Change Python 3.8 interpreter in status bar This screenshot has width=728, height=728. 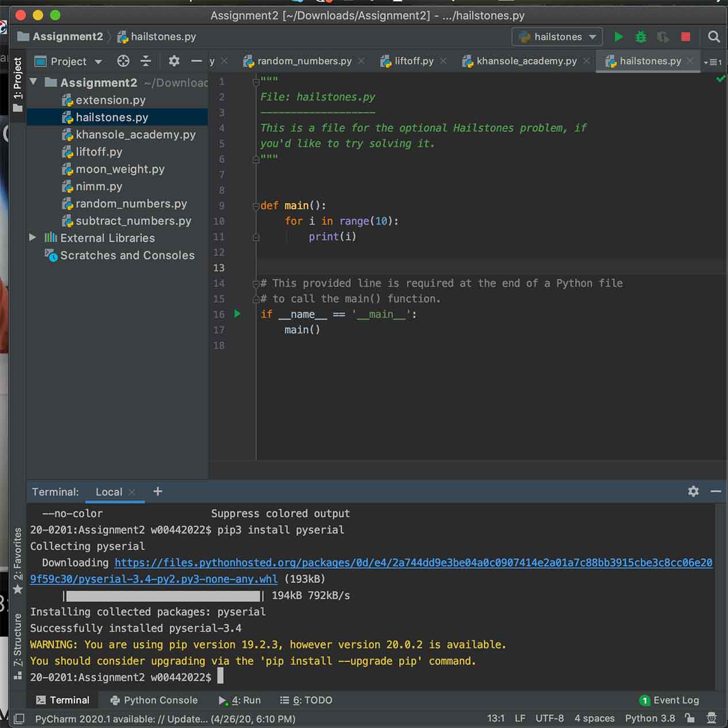(650, 718)
